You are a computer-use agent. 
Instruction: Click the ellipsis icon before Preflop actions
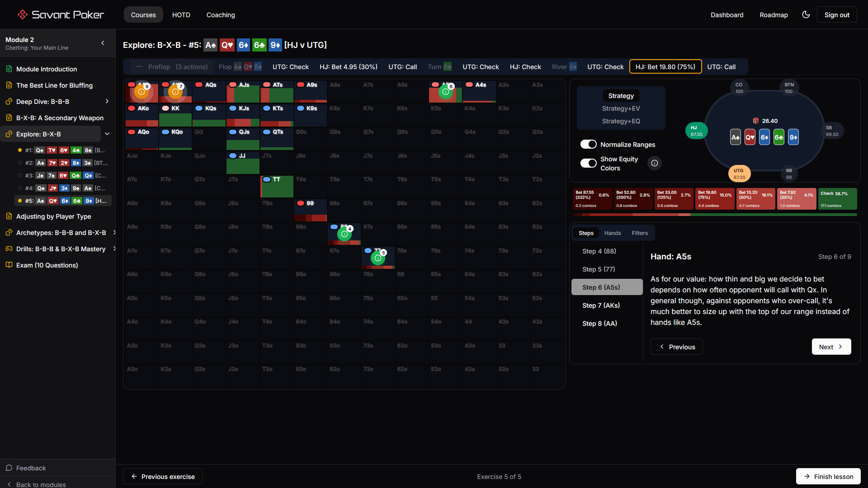point(140,66)
